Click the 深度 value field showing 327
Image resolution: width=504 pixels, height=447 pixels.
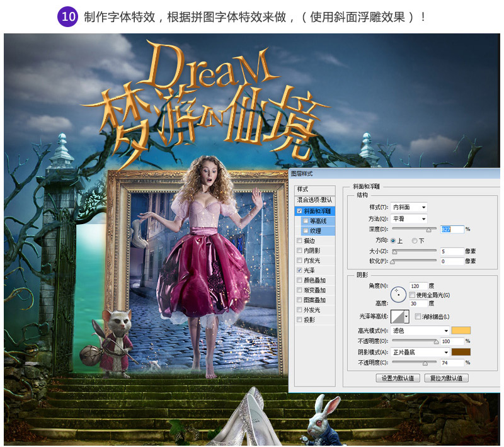[452, 229]
